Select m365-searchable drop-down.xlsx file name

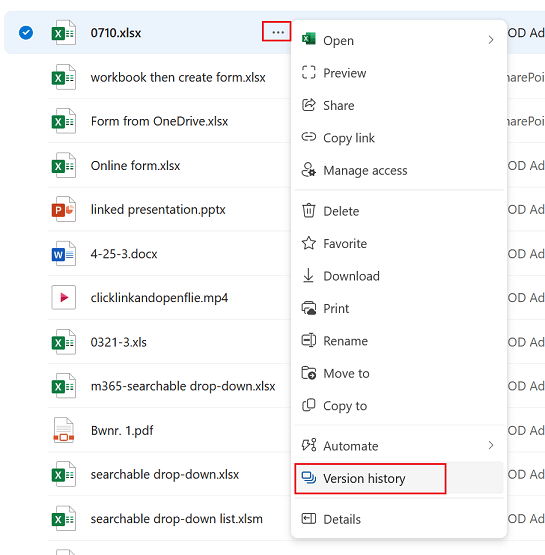[183, 386]
